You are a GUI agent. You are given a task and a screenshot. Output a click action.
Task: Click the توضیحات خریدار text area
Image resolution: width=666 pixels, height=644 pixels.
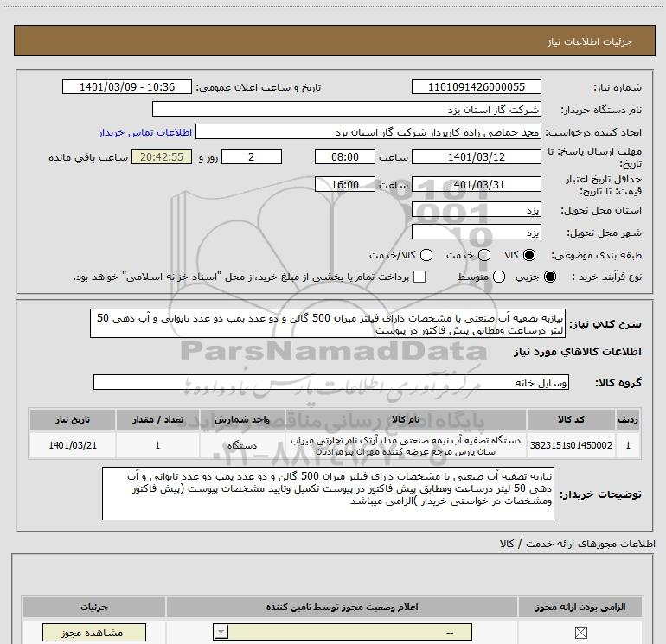328,494
